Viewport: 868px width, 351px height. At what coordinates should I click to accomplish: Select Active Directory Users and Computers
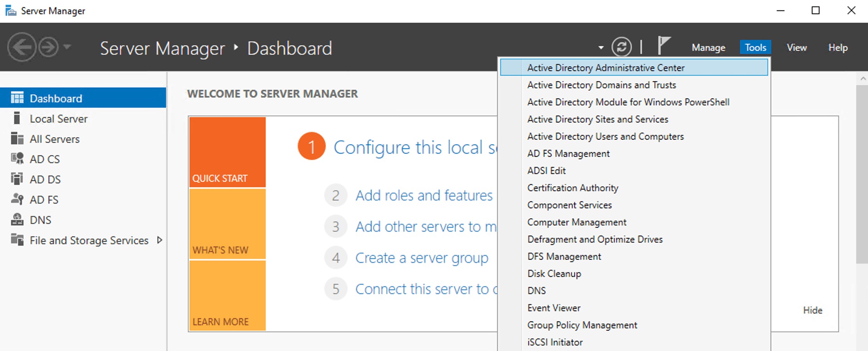[x=605, y=136]
